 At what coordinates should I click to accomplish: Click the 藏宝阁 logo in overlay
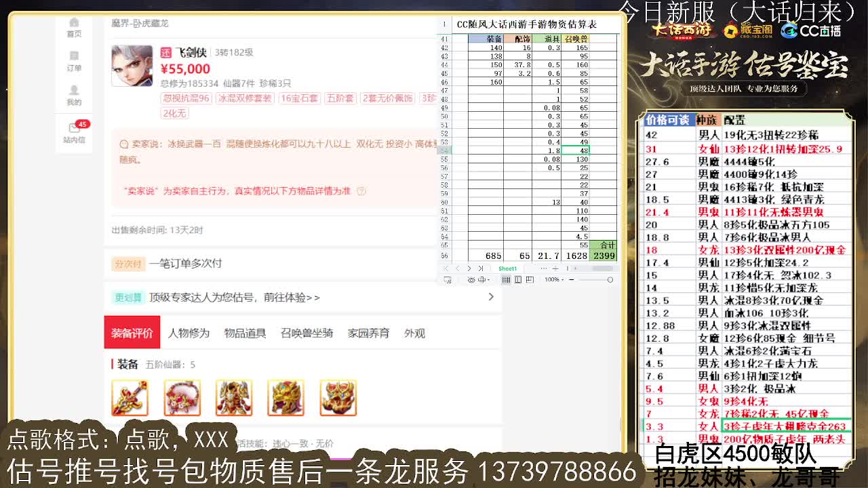pos(747,30)
